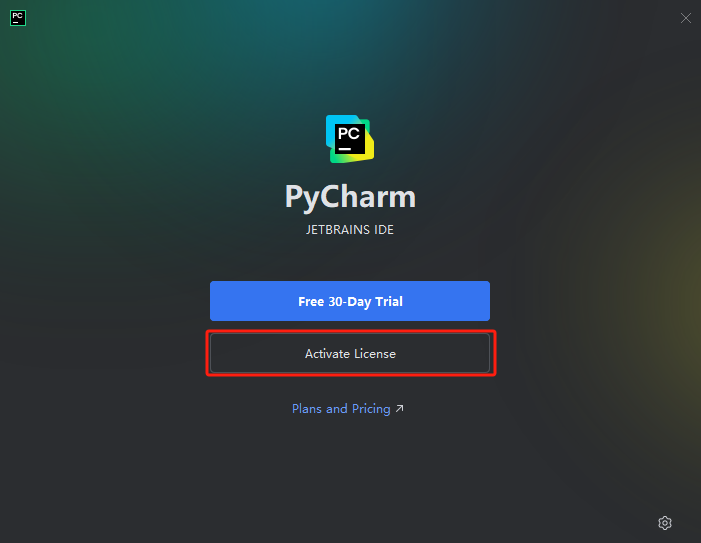Click the PyCharm window icon in title corner
701x543 pixels.
18,18
